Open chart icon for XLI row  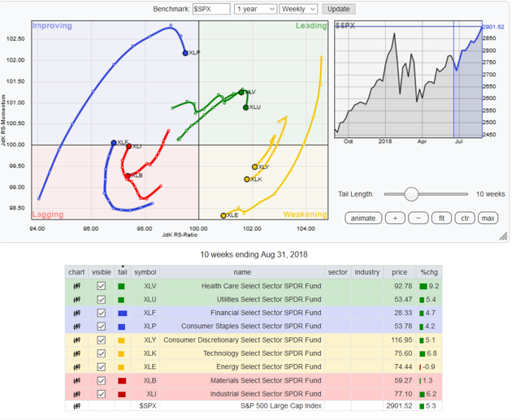click(x=76, y=394)
